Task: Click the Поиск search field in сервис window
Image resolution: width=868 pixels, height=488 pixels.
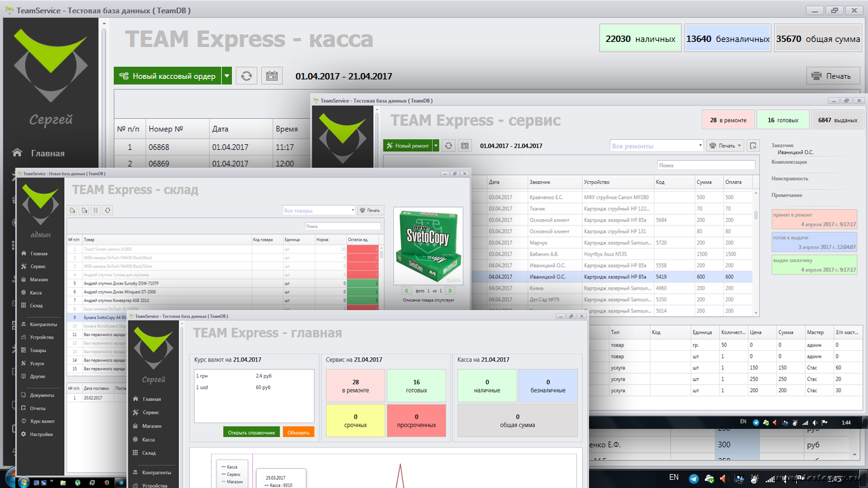Action: 705,165
